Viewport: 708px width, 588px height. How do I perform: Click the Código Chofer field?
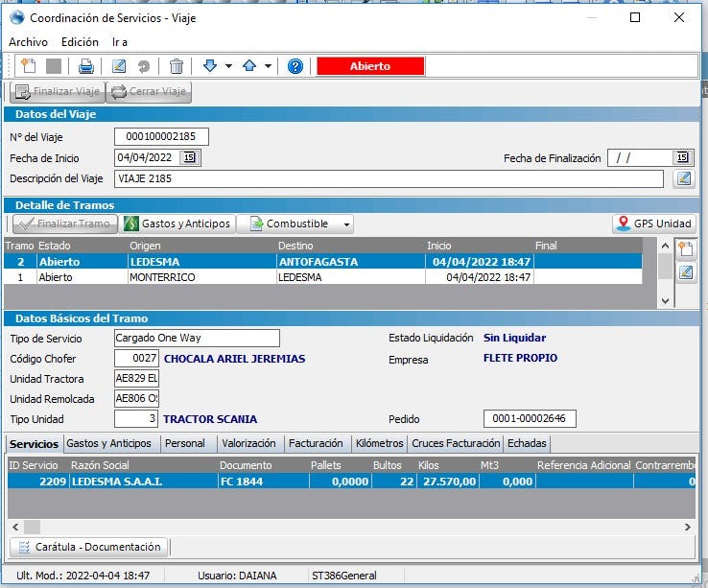(x=136, y=358)
